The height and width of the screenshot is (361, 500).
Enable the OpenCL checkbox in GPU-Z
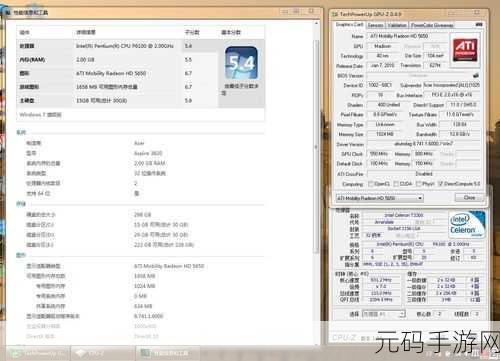pyautogui.click(x=370, y=184)
